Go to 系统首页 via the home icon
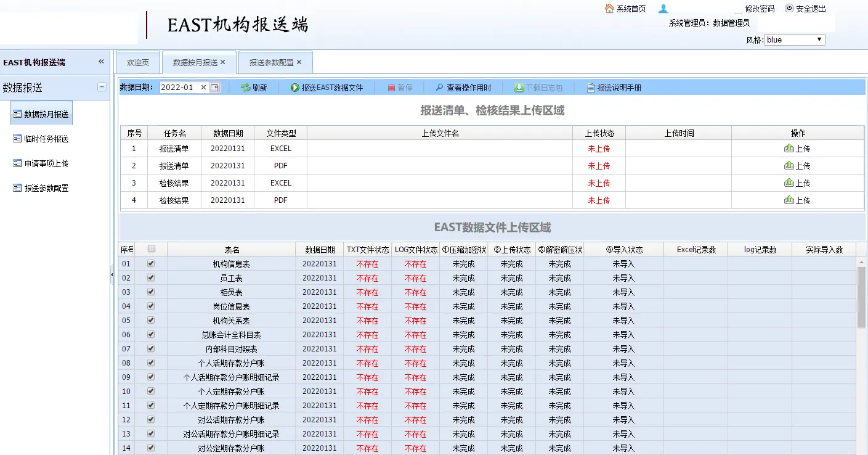Viewport: 868px width, 455px height. pos(609,9)
